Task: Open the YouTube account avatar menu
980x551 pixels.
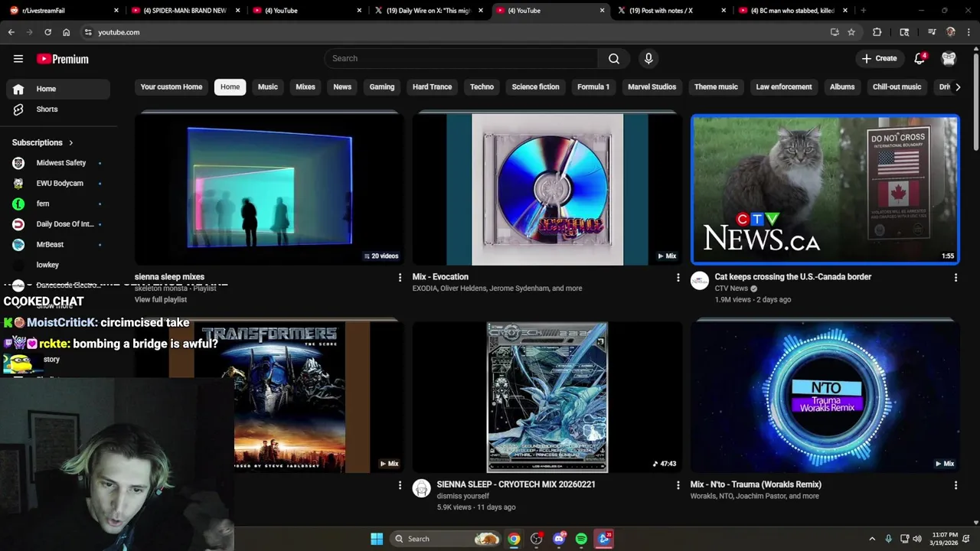Action: coord(949,59)
